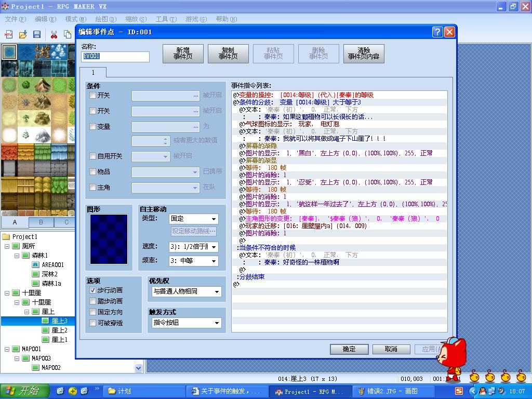Cancel with the 取消 button

(391, 349)
